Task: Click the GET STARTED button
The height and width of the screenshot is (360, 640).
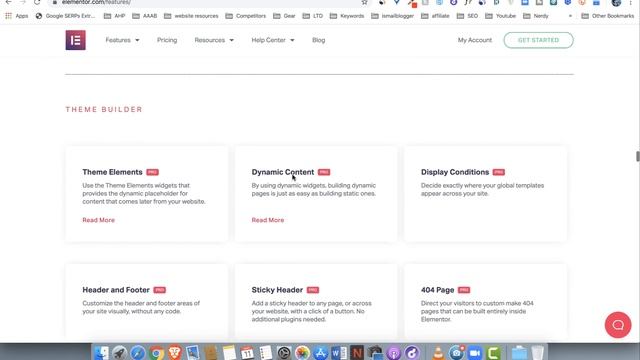Action: [538, 40]
